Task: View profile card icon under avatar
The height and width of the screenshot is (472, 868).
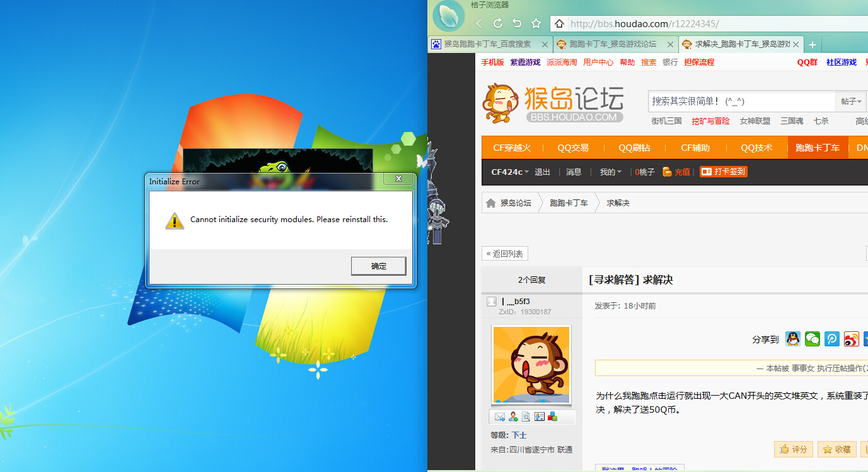Action: click(539, 416)
